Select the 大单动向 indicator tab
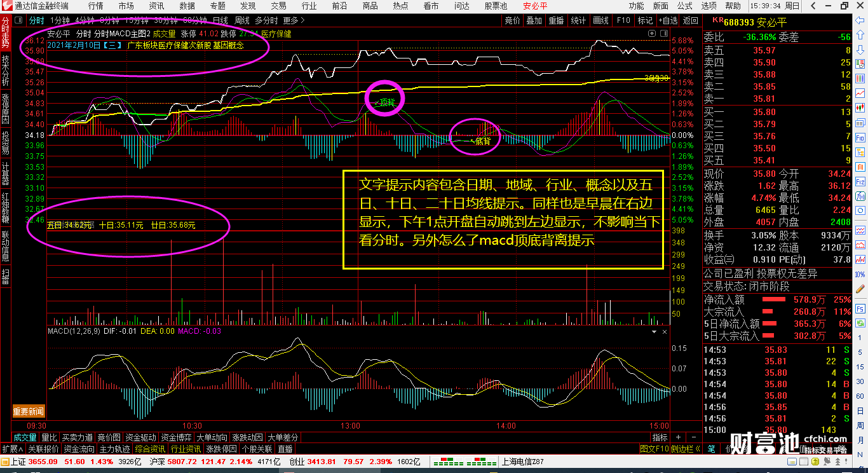This screenshot has width=868, height=473. coord(212,437)
